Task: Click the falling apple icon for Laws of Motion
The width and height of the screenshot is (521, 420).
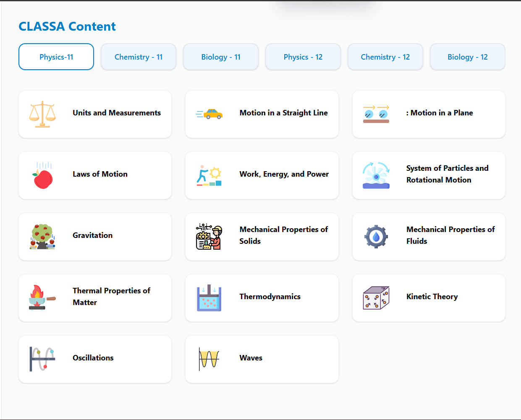Action: click(x=42, y=175)
